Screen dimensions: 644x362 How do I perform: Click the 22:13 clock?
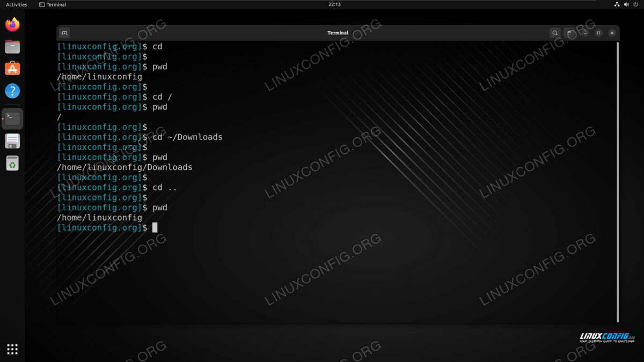point(334,4)
